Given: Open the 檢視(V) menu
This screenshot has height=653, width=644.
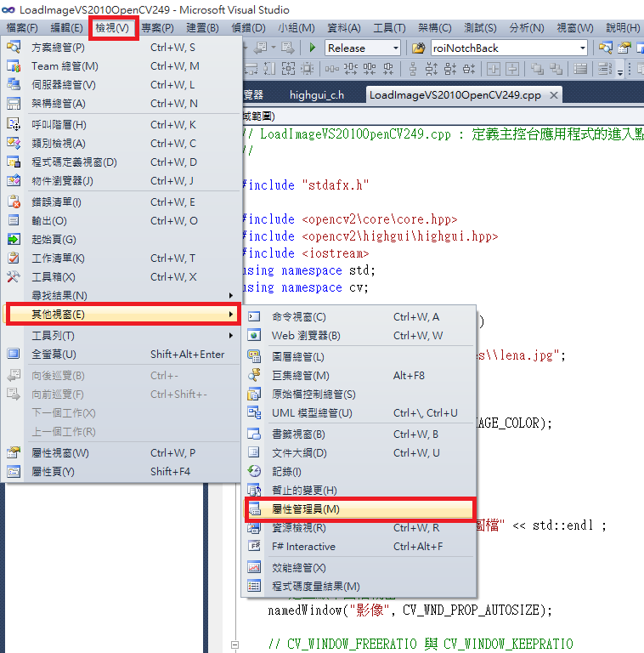Looking at the screenshot, I should tap(112, 28).
